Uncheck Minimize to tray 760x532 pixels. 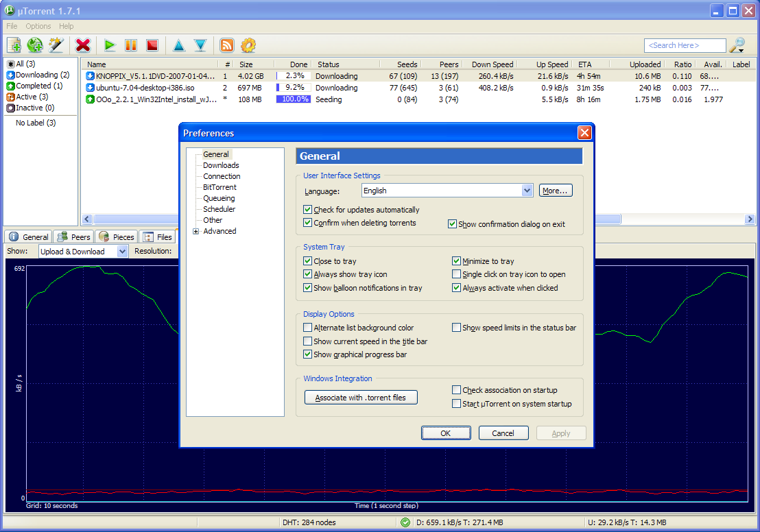click(x=456, y=261)
